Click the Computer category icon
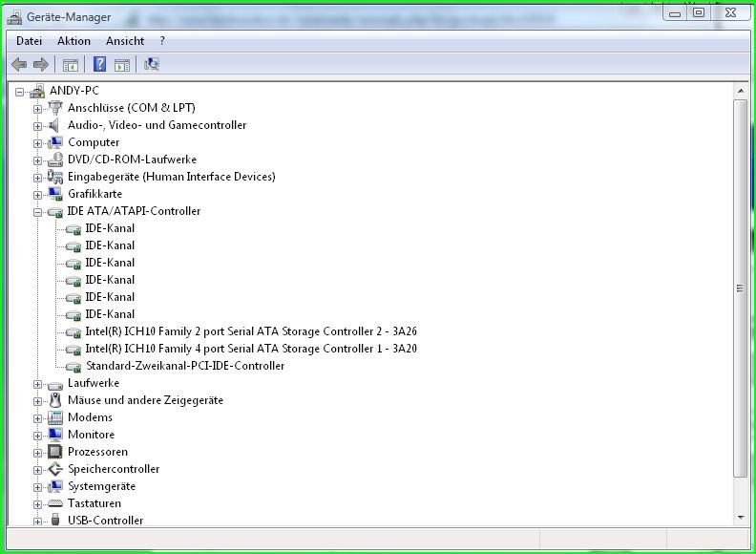The height and width of the screenshot is (554, 756). click(55, 142)
